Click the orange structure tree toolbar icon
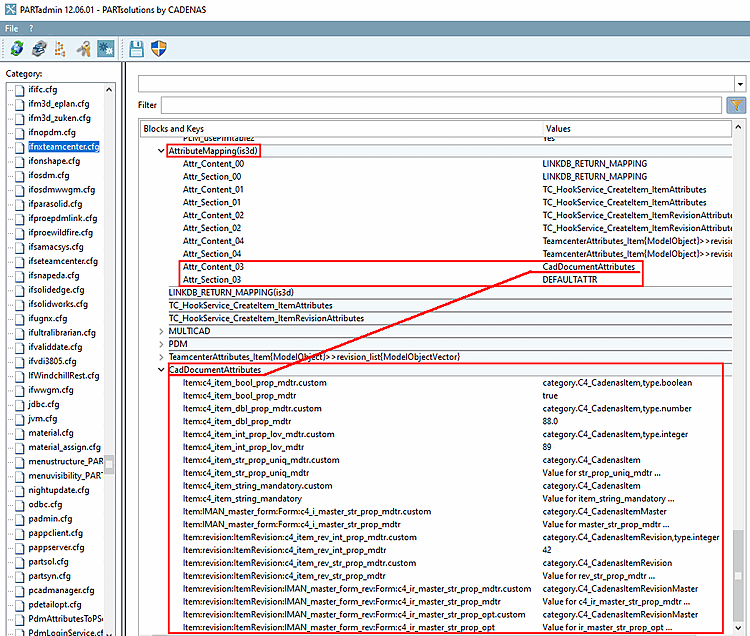 (60, 48)
